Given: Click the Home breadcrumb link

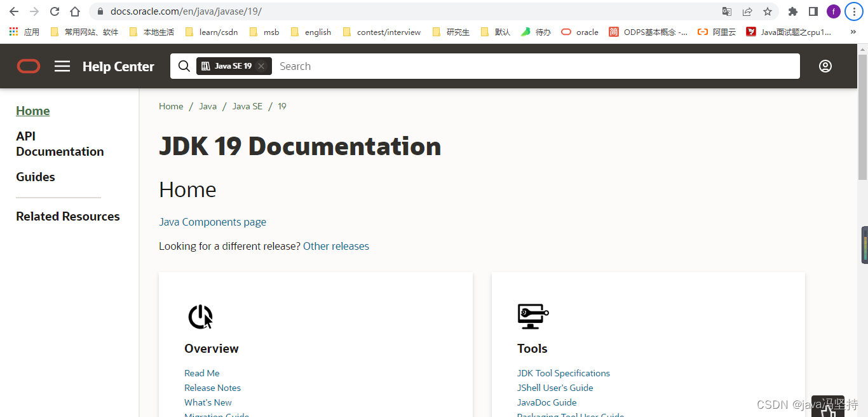Looking at the screenshot, I should click(x=171, y=106).
